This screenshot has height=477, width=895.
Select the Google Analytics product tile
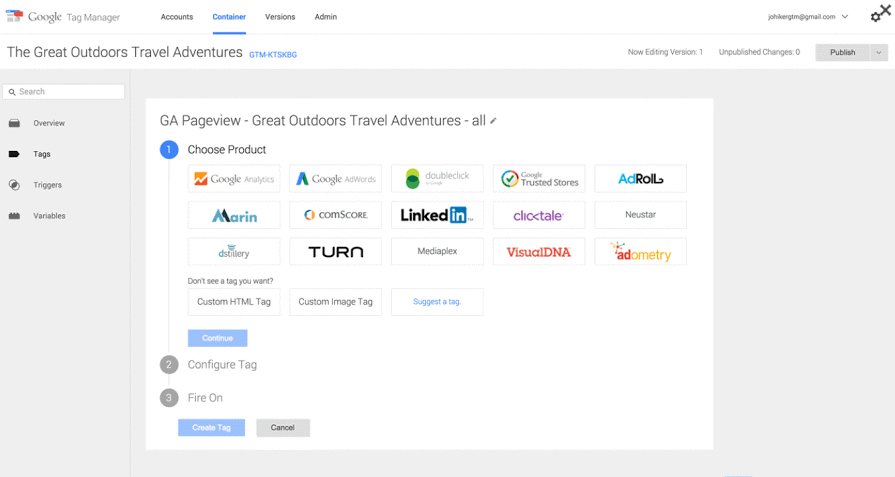tap(234, 179)
